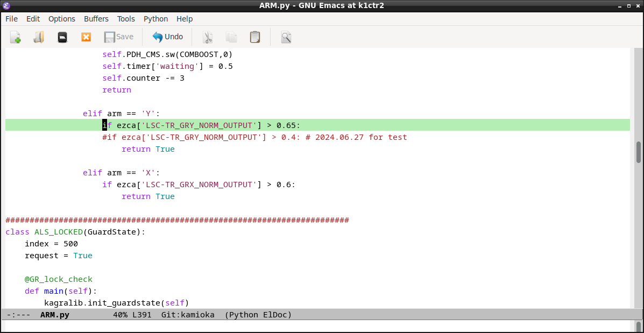Click the 40% position indicator in mode line

[x=120, y=315]
